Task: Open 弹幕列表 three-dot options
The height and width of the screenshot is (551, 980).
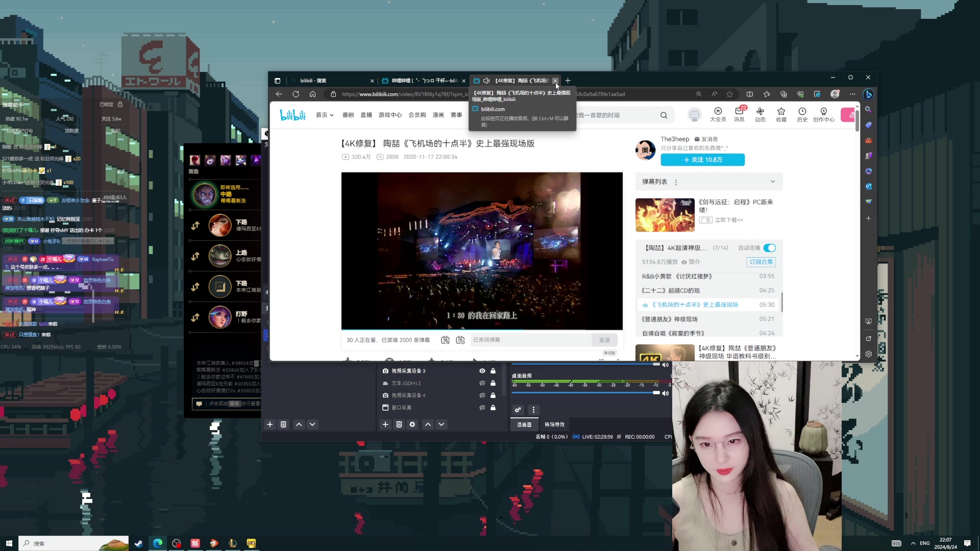Action: 676,182
